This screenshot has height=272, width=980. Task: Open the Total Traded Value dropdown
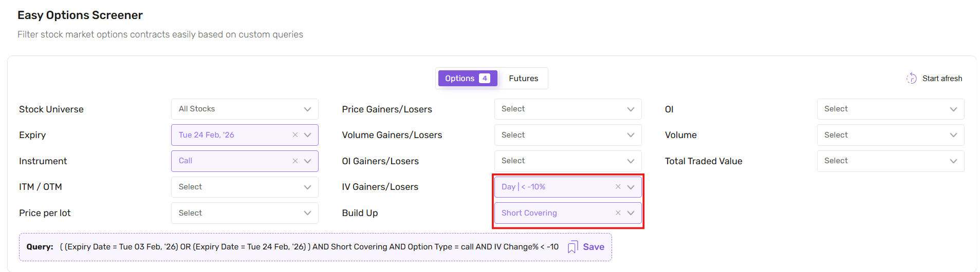890,161
